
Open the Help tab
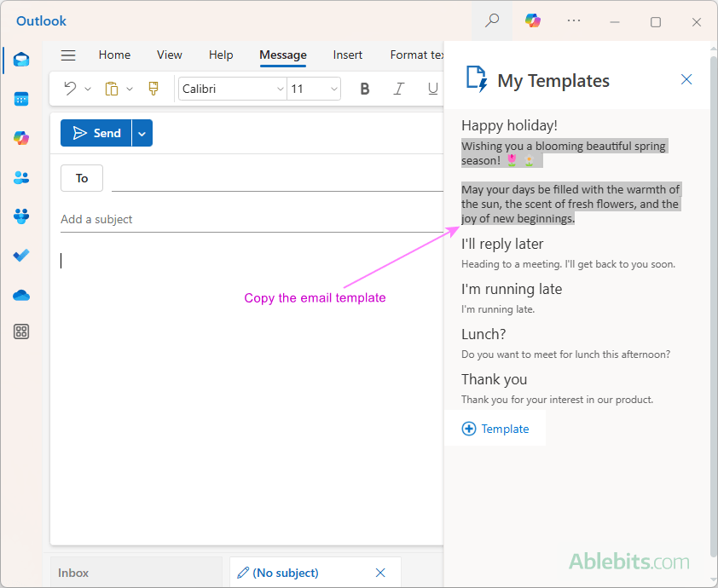pos(221,55)
